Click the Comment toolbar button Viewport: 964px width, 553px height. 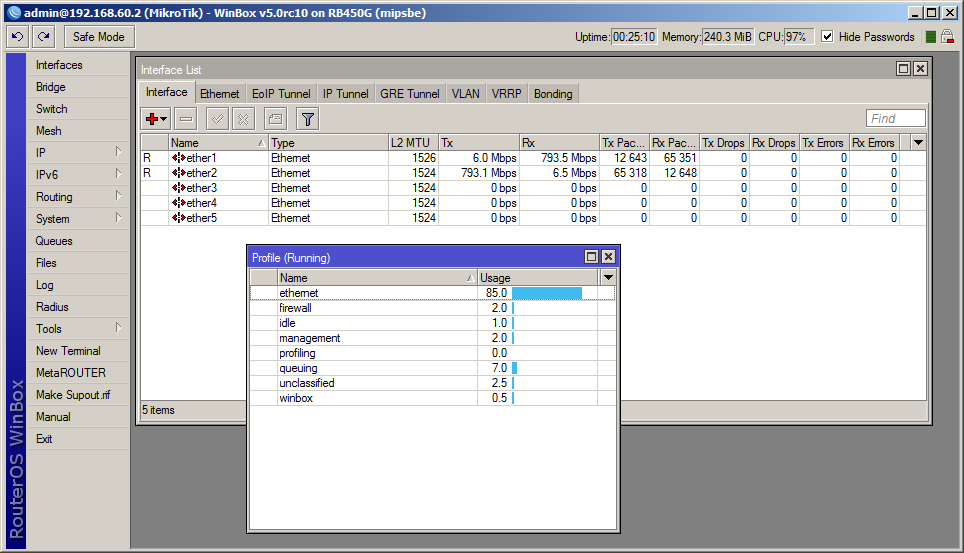275,119
